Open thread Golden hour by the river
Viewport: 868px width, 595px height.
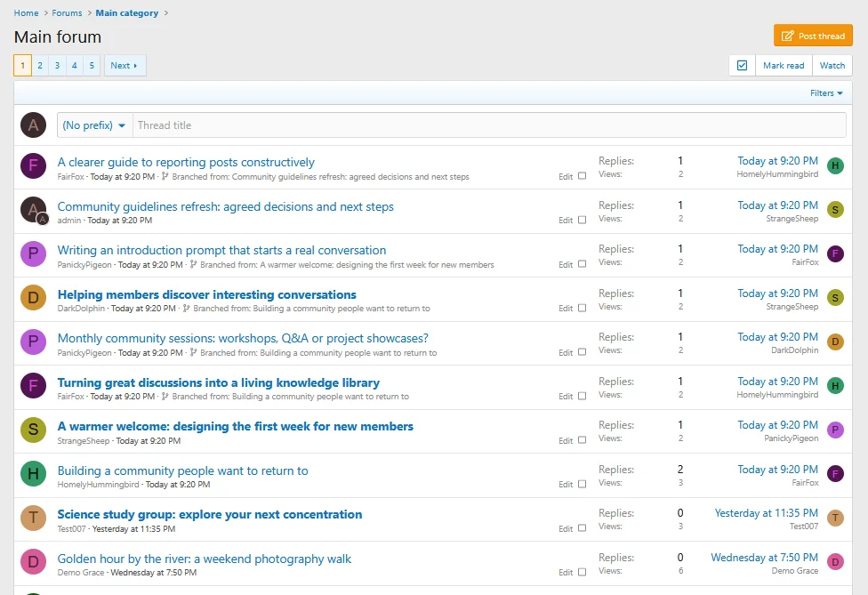click(205, 559)
